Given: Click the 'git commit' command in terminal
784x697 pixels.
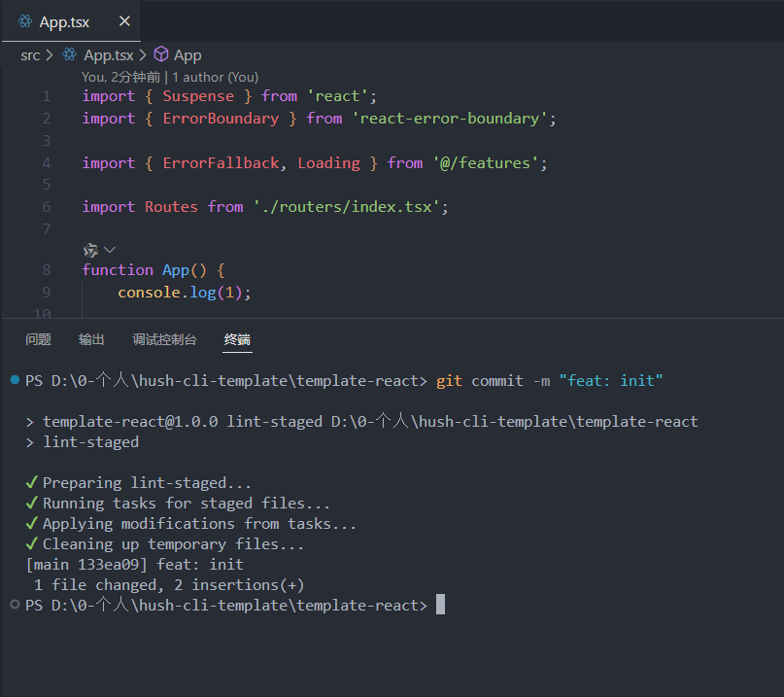Looking at the screenshot, I should [479, 381].
